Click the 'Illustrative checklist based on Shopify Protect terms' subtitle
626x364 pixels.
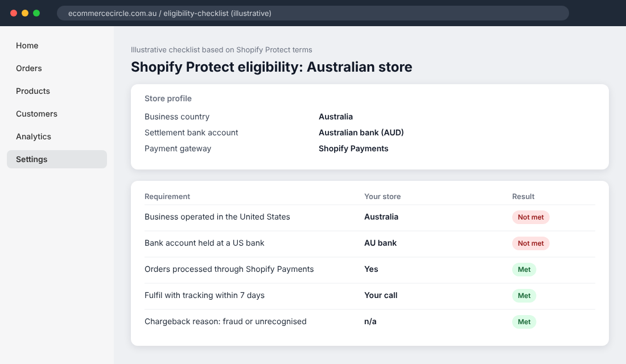coord(221,50)
